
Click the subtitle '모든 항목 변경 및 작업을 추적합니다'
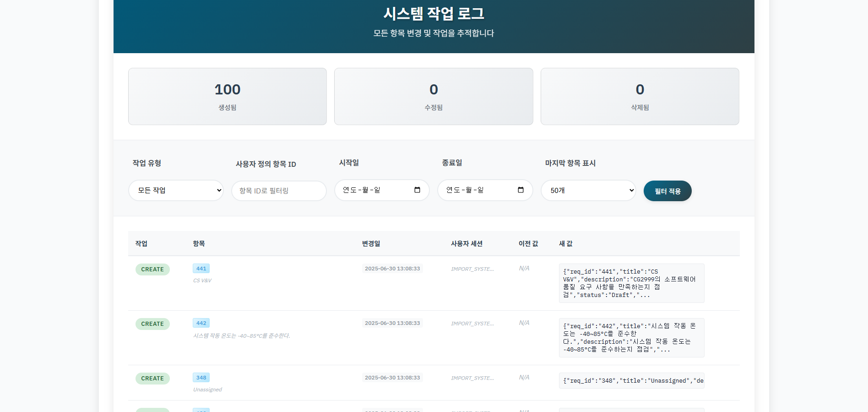(434, 33)
